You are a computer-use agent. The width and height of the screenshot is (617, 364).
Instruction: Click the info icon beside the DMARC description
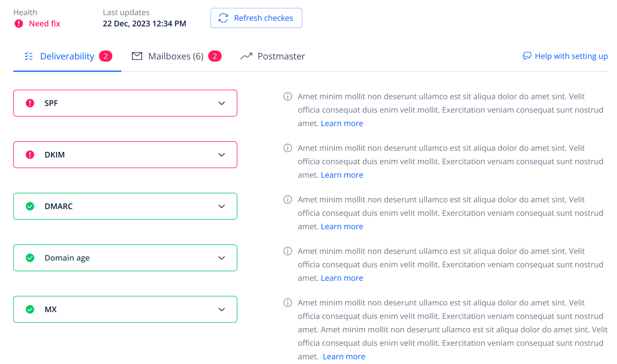[288, 199]
